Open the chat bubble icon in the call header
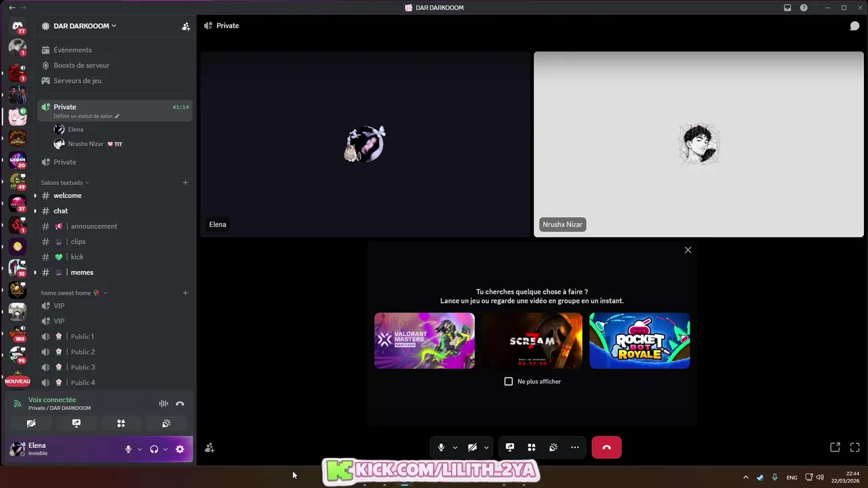 854,26
